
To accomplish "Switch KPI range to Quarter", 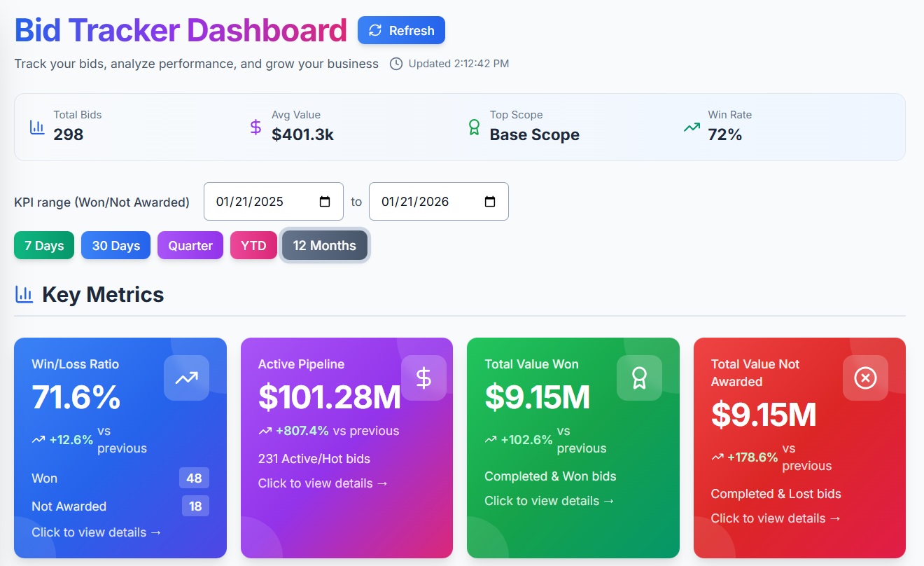I will tap(190, 246).
